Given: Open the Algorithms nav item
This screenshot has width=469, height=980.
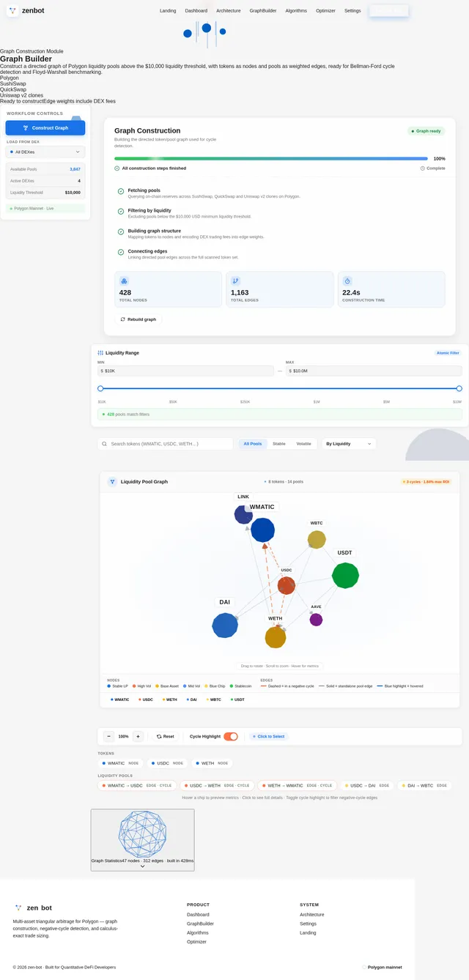Looking at the screenshot, I should pos(296,11).
